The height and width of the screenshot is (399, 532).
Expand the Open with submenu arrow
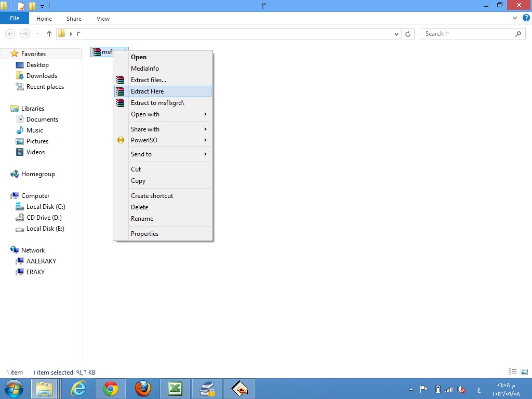(206, 114)
